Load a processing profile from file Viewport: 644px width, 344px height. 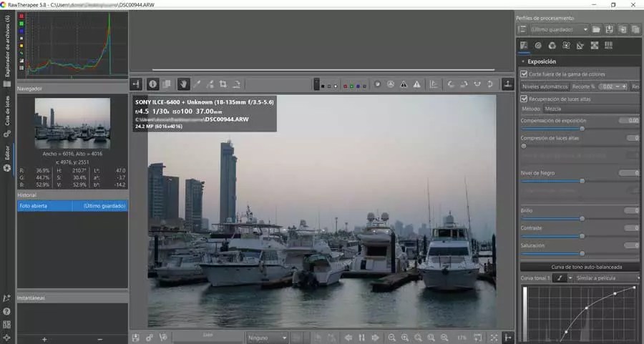click(596, 29)
